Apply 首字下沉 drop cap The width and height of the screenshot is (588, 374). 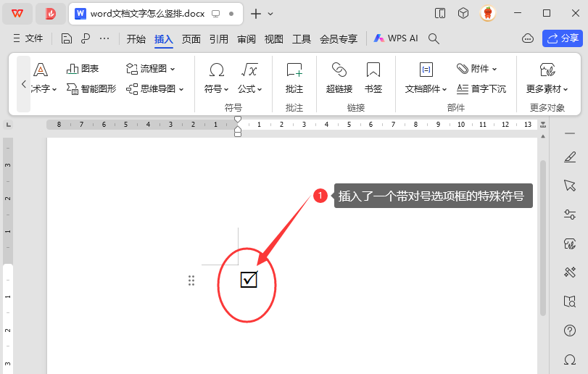pos(481,89)
